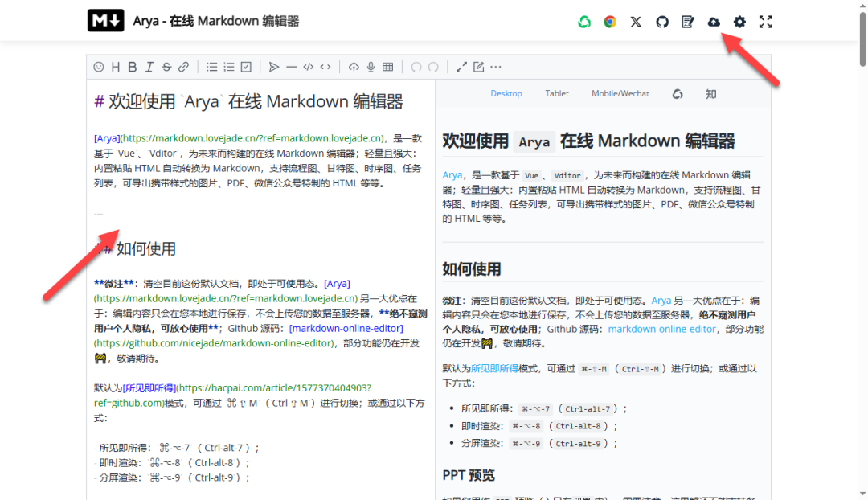This screenshot has height=500, width=868.
Task: Open the GitHub repository from the header
Action: pyautogui.click(x=661, y=22)
